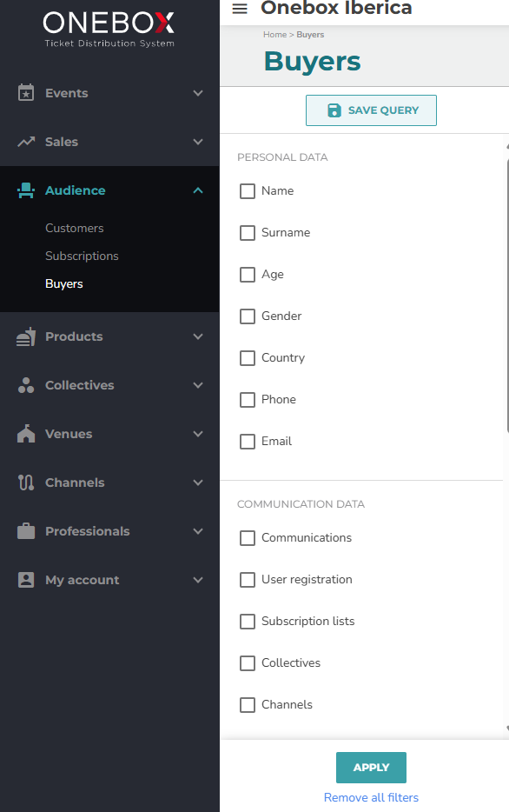The width and height of the screenshot is (509, 812).
Task: Open the Customers submenu item
Action: point(75,228)
